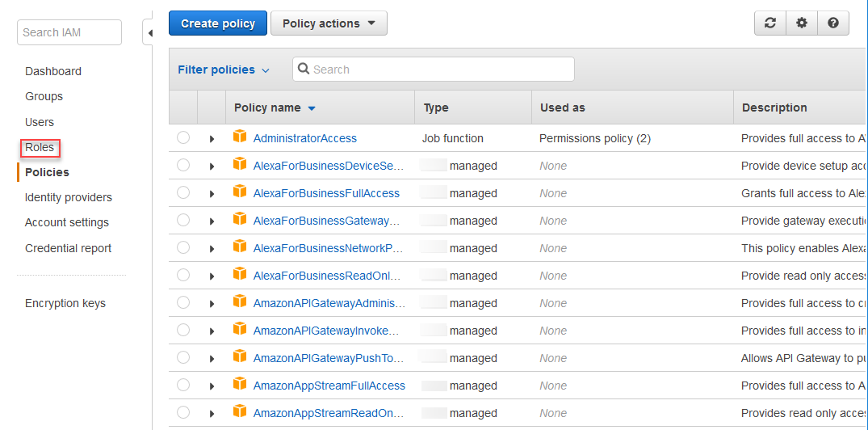Choose the AmazonAPIGatewayPushTo policy radio button
The height and width of the screenshot is (430, 868).
pyautogui.click(x=183, y=358)
